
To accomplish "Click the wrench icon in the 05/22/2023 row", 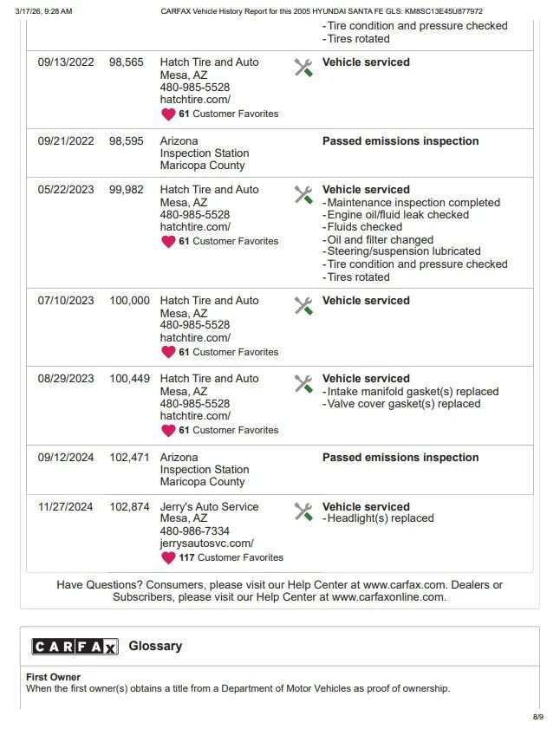I will tap(303, 195).
